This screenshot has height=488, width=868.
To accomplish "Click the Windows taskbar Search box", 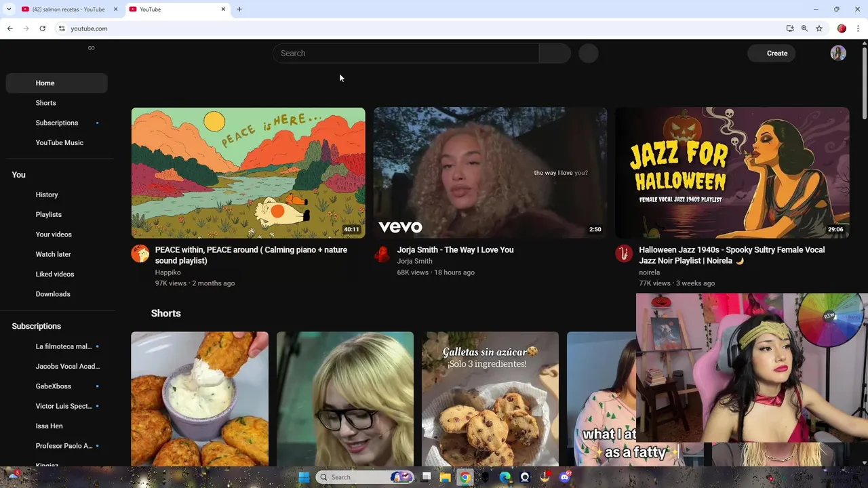I will [x=365, y=477].
